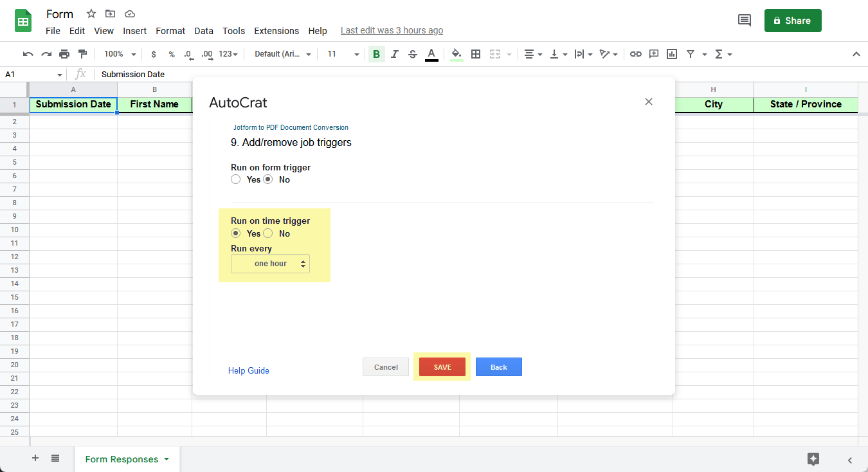Open the Help Guide link
This screenshot has height=472, width=868.
[248, 370]
